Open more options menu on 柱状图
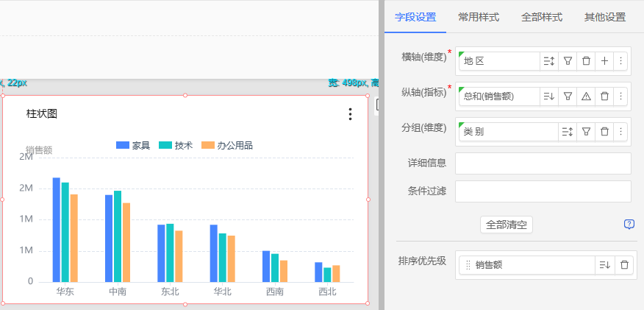644x310 pixels. [x=350, y=114]
